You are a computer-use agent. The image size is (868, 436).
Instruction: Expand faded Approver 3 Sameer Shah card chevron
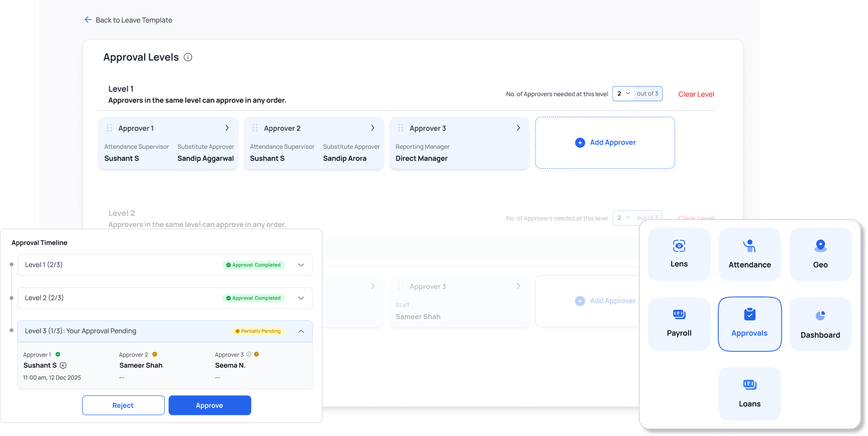(x=518, y=286)
